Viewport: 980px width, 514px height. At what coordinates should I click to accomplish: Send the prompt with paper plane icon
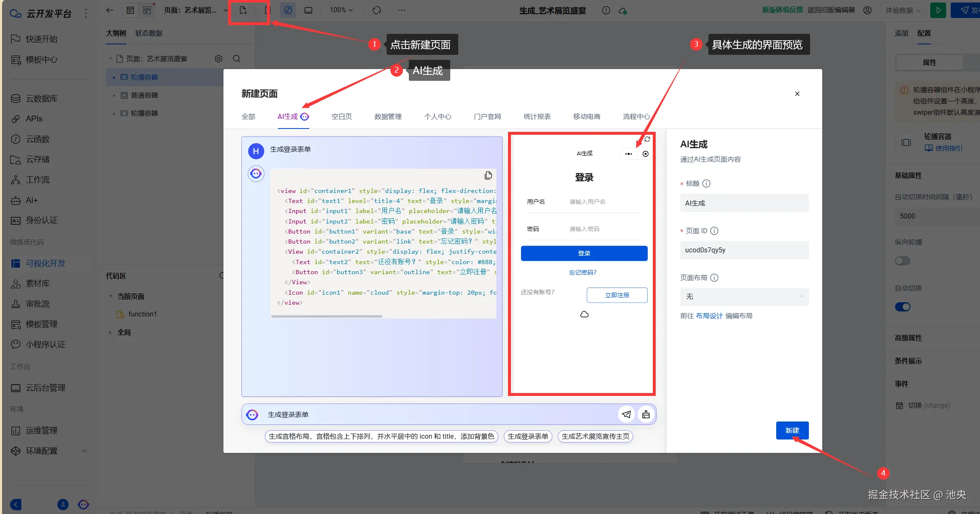[626, 414]
